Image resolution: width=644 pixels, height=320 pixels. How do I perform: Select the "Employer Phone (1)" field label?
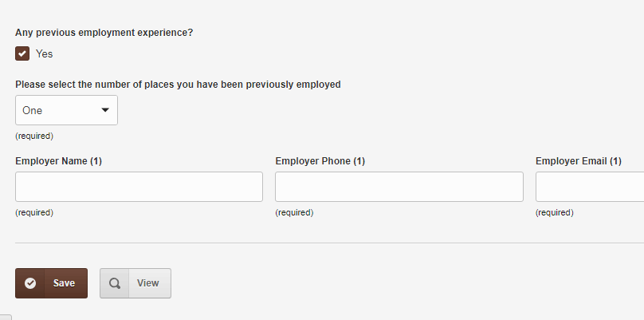tap(320, 161)
